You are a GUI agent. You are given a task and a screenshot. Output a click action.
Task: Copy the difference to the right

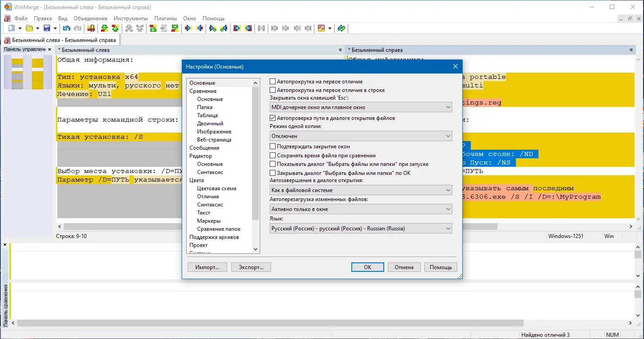[x=189, y=28]
